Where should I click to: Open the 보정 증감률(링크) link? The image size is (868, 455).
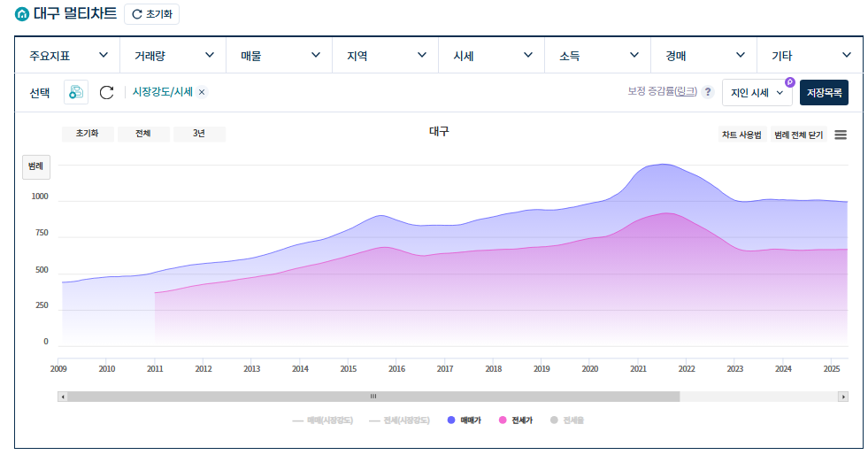662,91
